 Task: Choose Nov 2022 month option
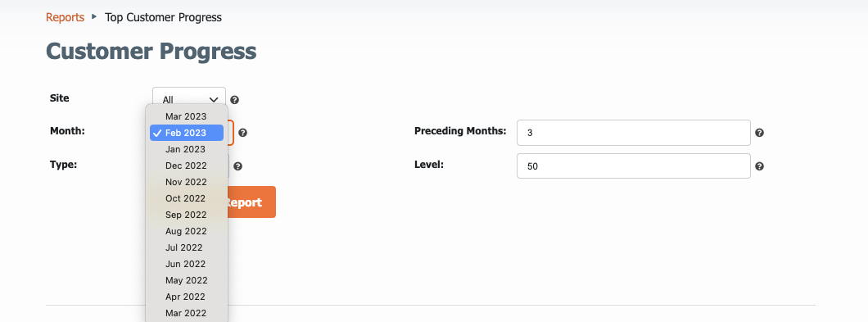coord(187,182)
